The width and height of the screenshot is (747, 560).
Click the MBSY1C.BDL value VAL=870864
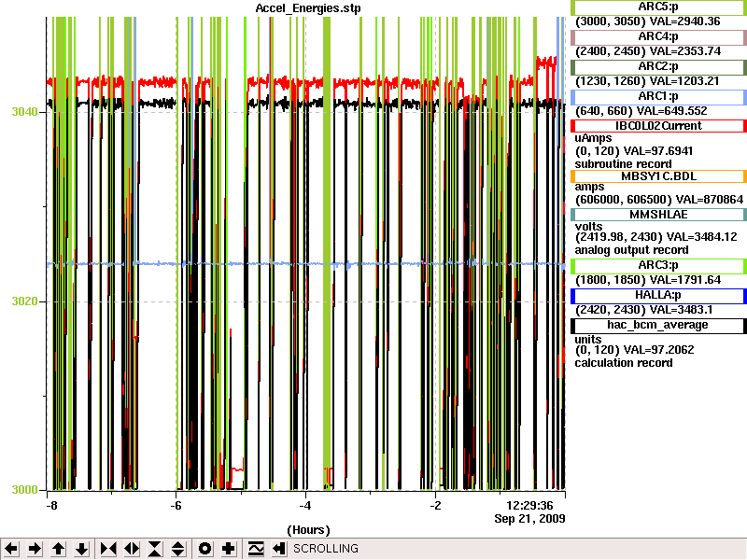coord(710,200)
